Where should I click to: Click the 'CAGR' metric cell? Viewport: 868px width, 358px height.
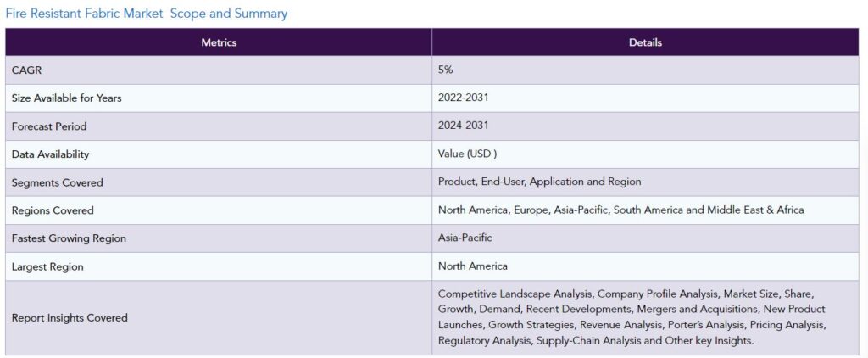pos(219,70)
